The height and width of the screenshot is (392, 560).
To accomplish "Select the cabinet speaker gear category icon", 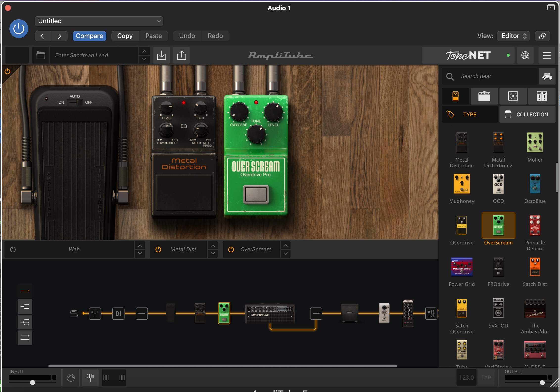I will [513, 96].
